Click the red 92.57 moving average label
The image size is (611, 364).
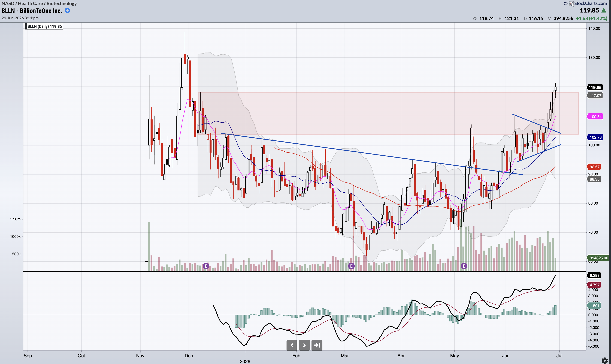(x=594, y=167)
